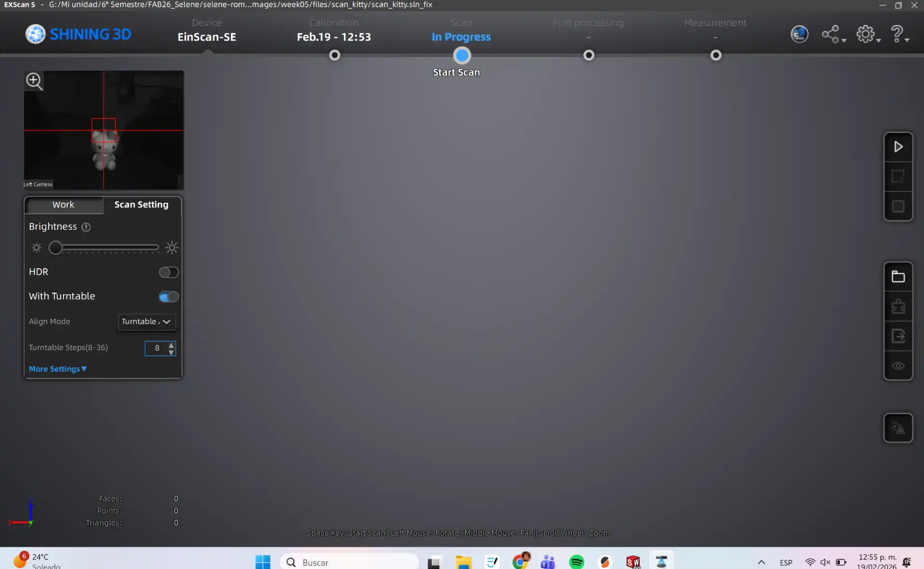Click the brightness info icon
This screenshot has width=924, height=569.
click(86, 227)
